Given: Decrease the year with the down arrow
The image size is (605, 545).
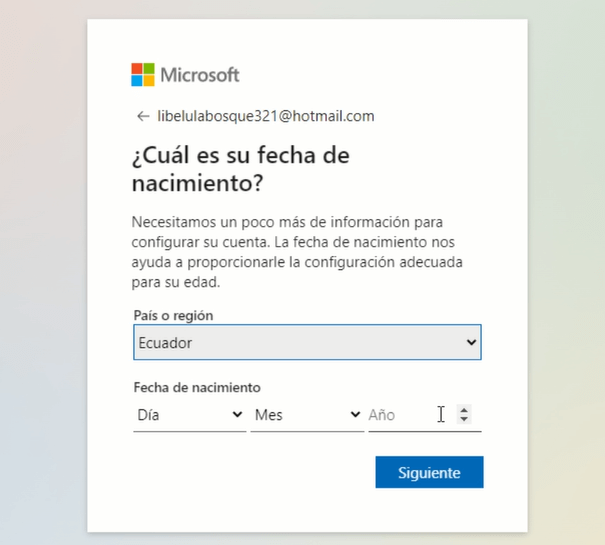Looking at the screenshot, I should [464, 419].
